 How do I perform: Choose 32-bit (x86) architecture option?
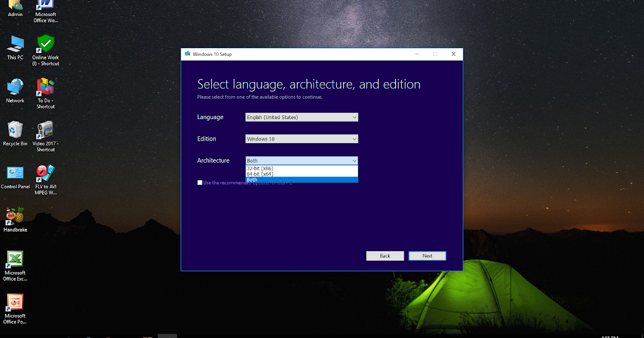coord(302,168)
